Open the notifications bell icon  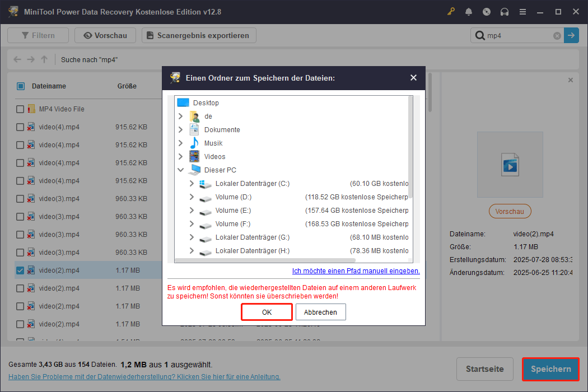coord(469,12)
